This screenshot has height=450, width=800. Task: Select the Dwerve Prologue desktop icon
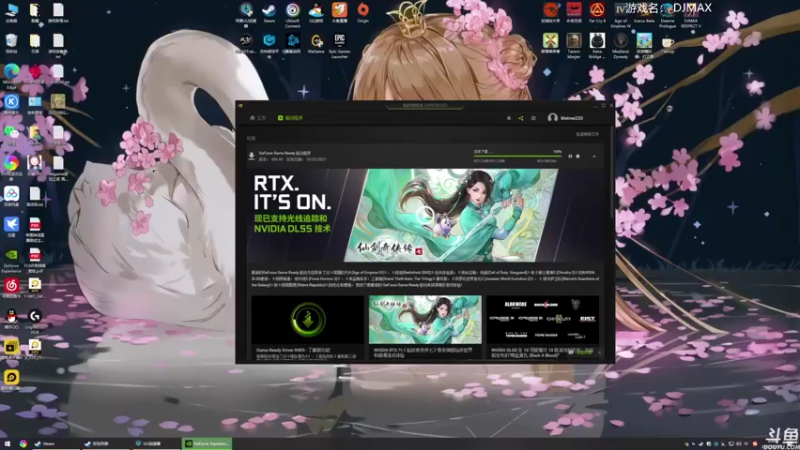click(667, 15)
